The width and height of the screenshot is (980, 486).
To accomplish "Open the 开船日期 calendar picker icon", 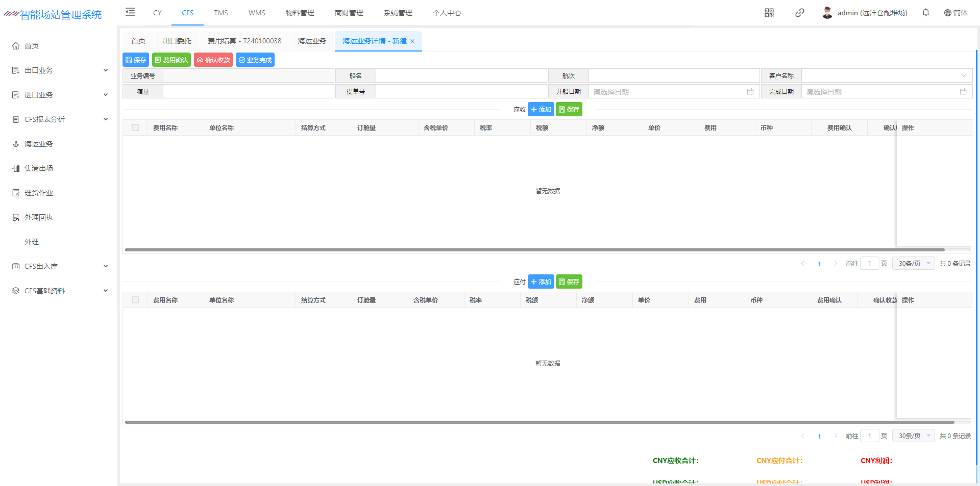I will [x=750, y=92].
